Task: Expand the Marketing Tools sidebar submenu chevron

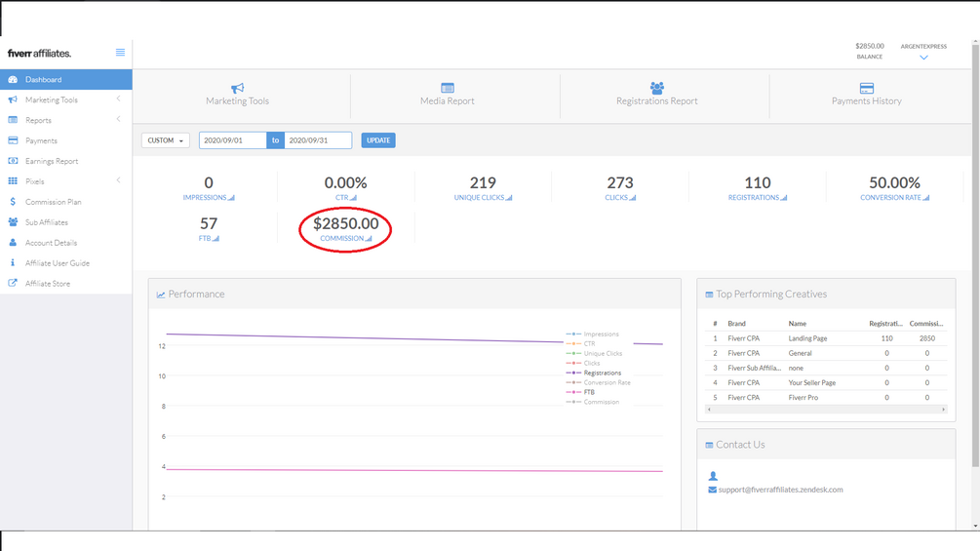Action: (x=118, y=98)
